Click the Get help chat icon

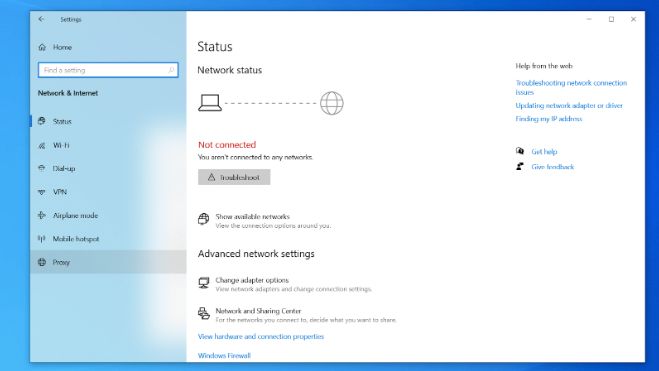tap(520, 151)
